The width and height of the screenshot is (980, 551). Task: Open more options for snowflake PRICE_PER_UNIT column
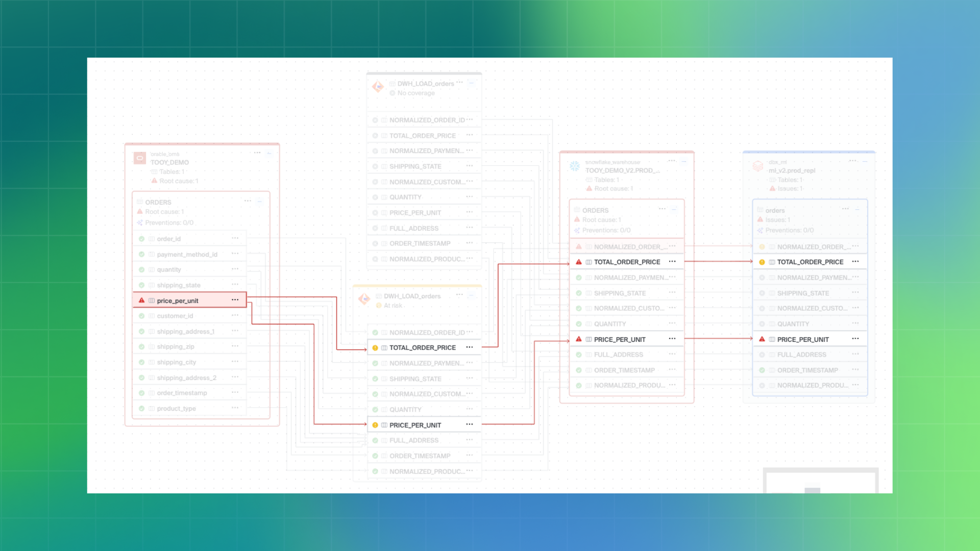click(672, 339)
